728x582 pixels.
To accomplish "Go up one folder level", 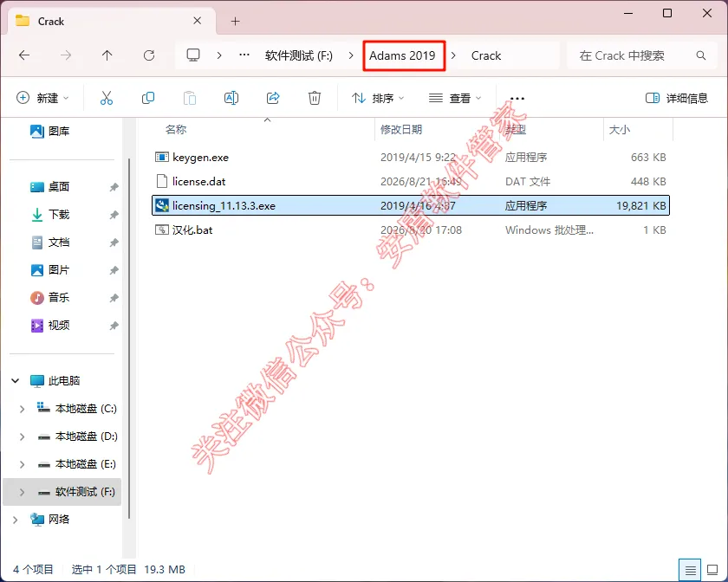I will [107, 55].
